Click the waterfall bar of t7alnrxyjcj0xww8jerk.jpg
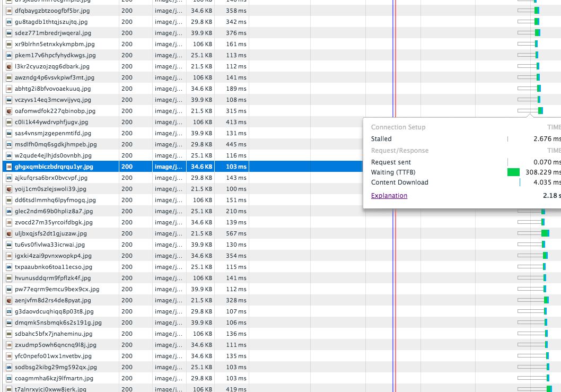This screenshot has height=392, width=561. [534, 389]
